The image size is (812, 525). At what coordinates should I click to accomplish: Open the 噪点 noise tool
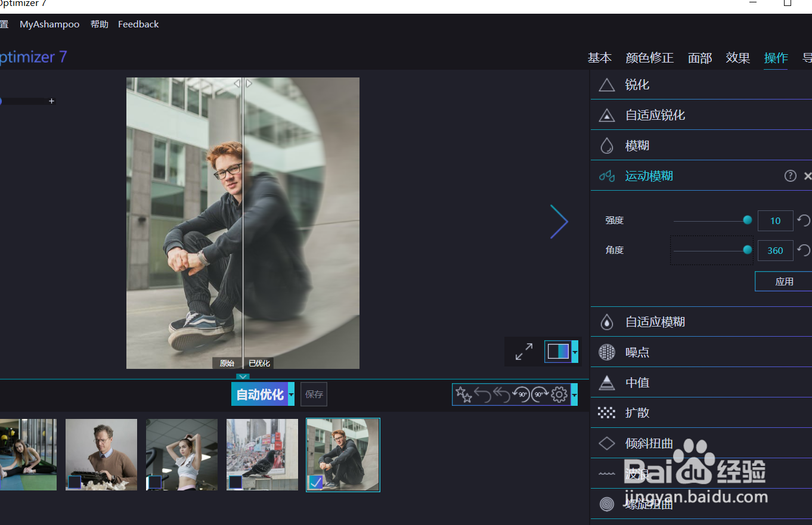[637, 352]
